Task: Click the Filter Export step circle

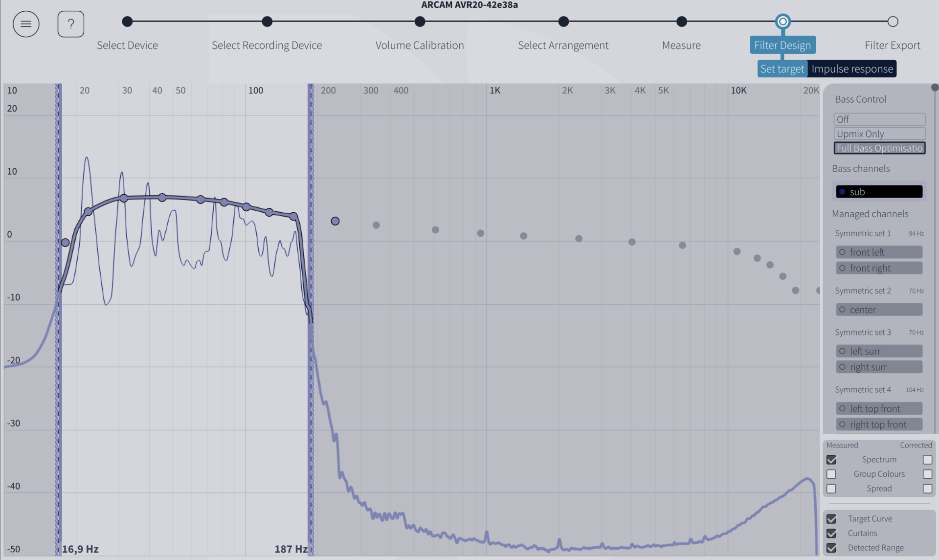Action: click(x=893, y=22)
